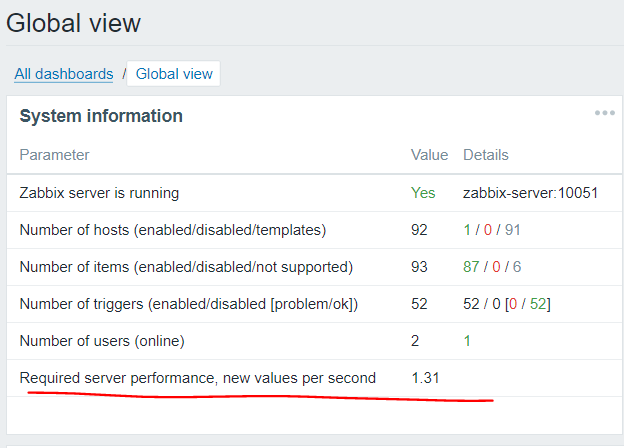
Task: Click the Details column header
Action: tap(485, 155)
